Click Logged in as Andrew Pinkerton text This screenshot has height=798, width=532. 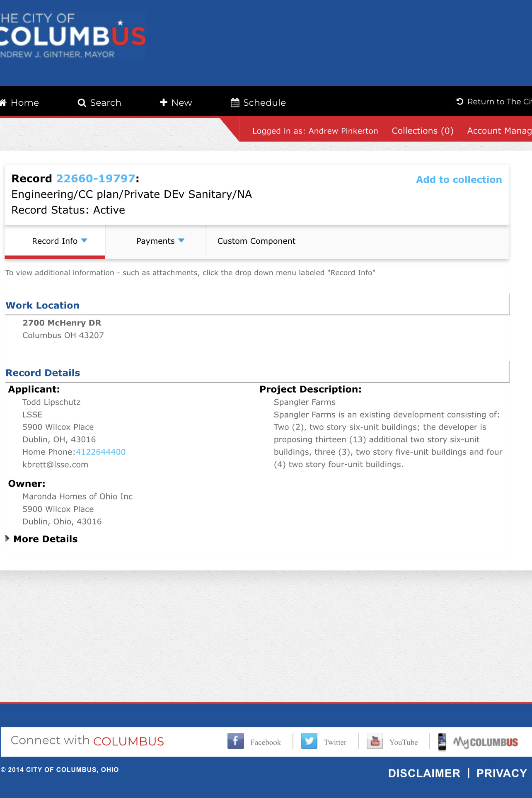coord(315,131)
